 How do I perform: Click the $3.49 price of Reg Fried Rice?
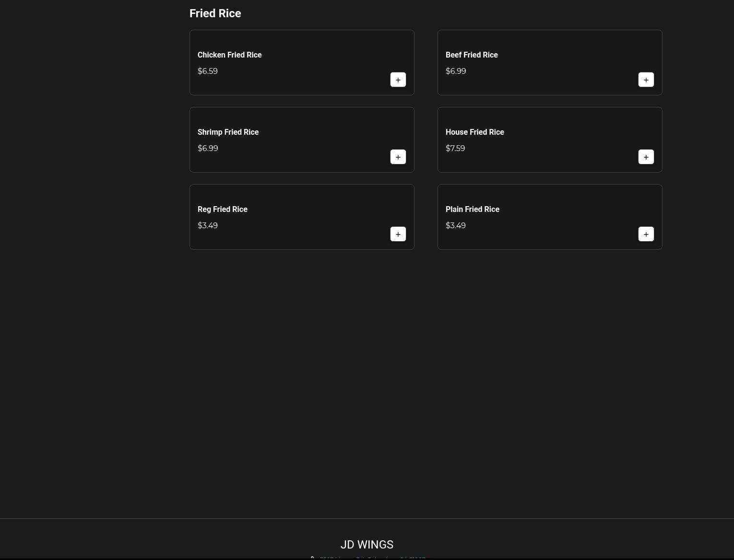(208, 225)
